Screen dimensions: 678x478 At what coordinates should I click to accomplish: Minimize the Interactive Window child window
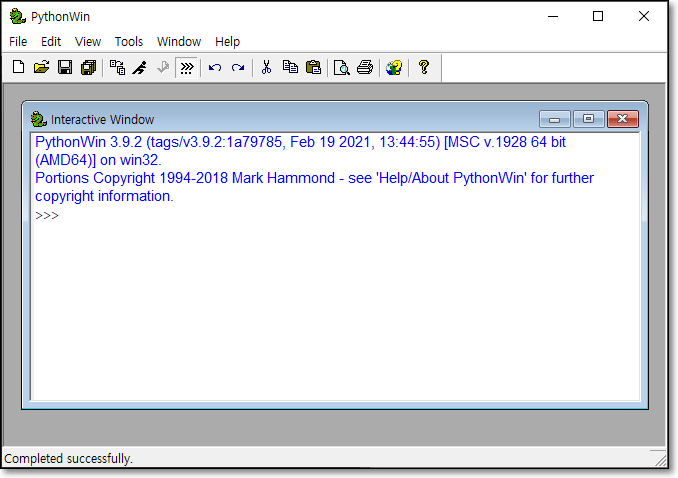(x=555, y=119)
